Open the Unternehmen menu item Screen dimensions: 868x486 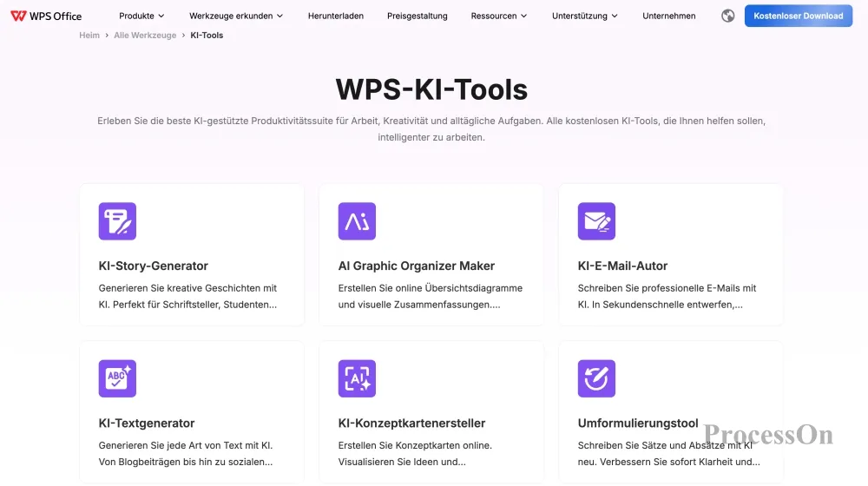tap(668, 16)
